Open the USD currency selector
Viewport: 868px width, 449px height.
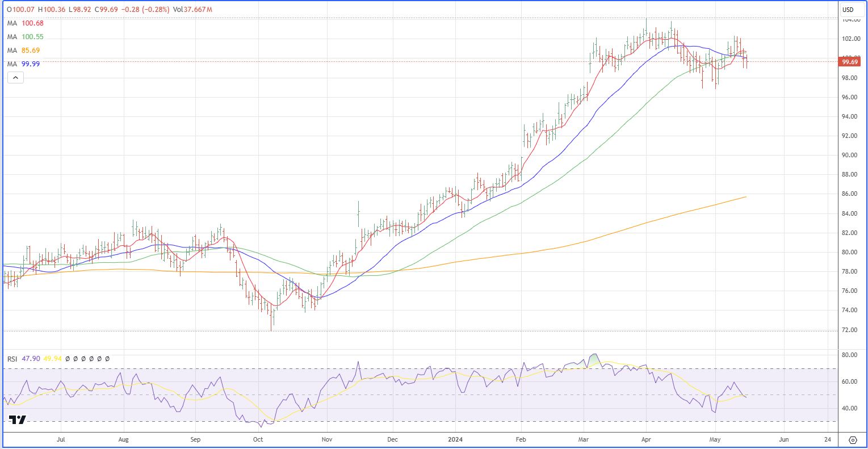848,10
